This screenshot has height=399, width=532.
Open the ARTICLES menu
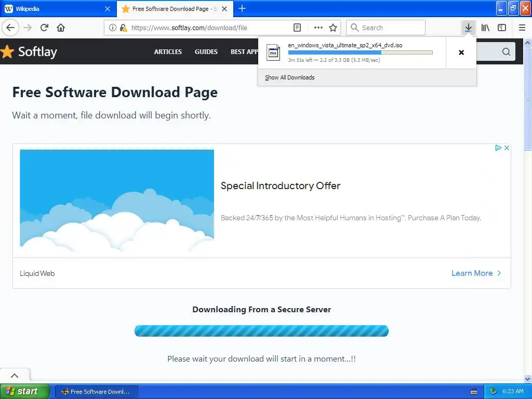click(x=168, y=51)
